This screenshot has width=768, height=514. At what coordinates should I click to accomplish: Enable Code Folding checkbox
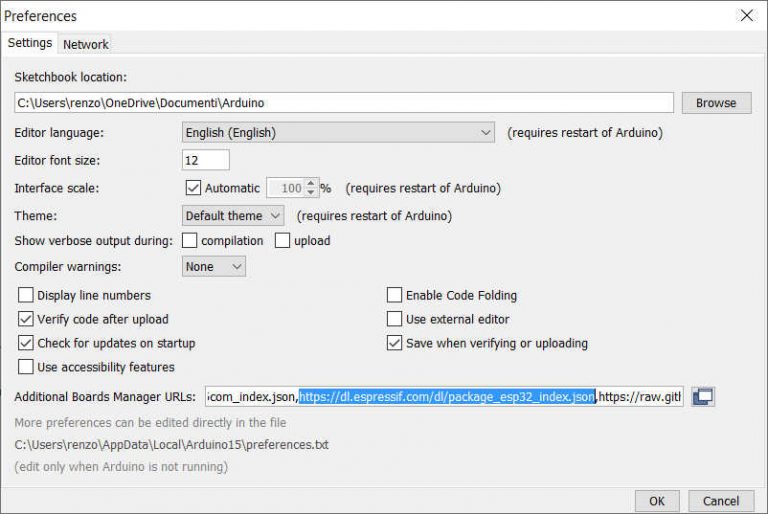coord(394,295)
